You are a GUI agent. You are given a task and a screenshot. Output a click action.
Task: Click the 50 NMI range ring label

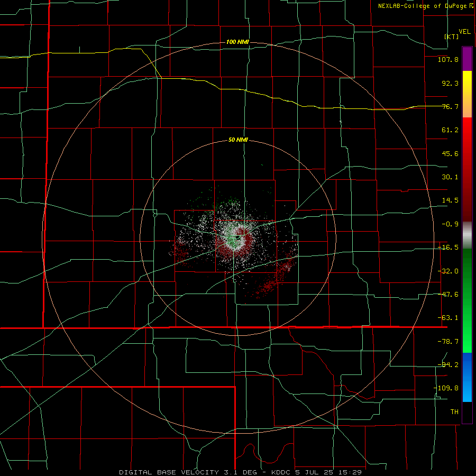(x=238, y=140)
